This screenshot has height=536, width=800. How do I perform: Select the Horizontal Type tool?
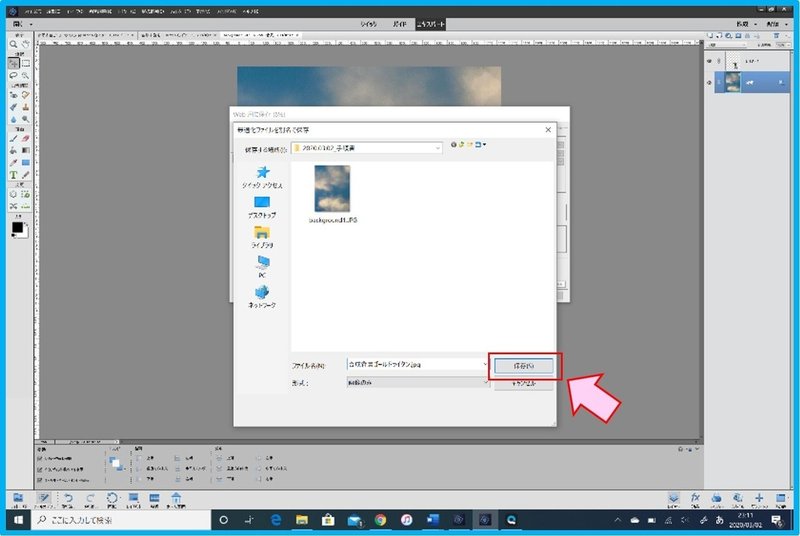pos(14,175)
